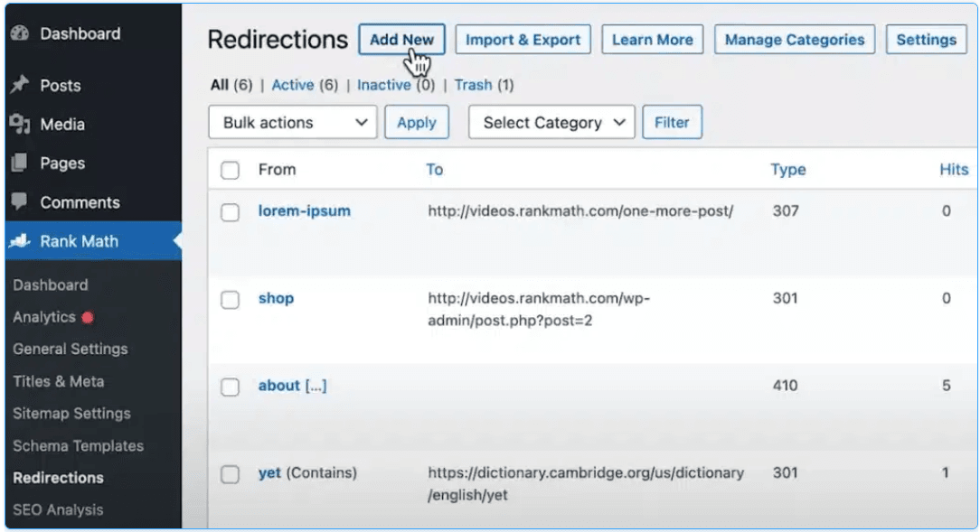Open Import & Export button
The width and height of the screenshot is (980, 532).
(523, 40)
